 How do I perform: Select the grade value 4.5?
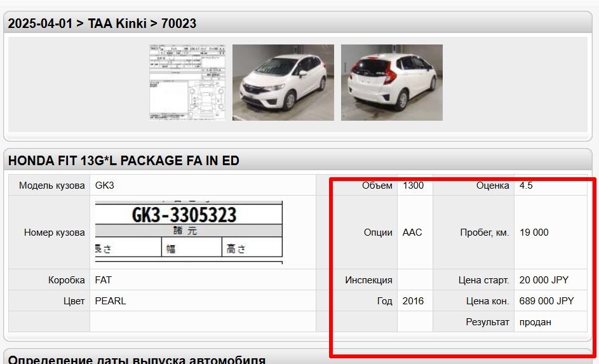coord(526,185)
